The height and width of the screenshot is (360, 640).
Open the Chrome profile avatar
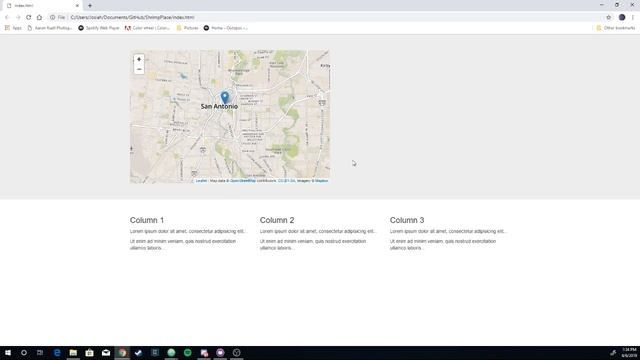click(x=622, y=17)
